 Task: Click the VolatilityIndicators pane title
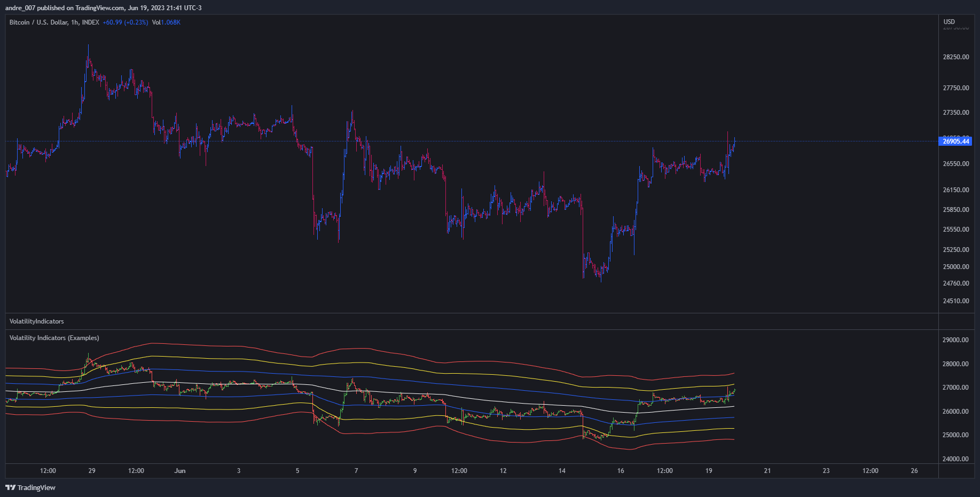tap(36, 321)
